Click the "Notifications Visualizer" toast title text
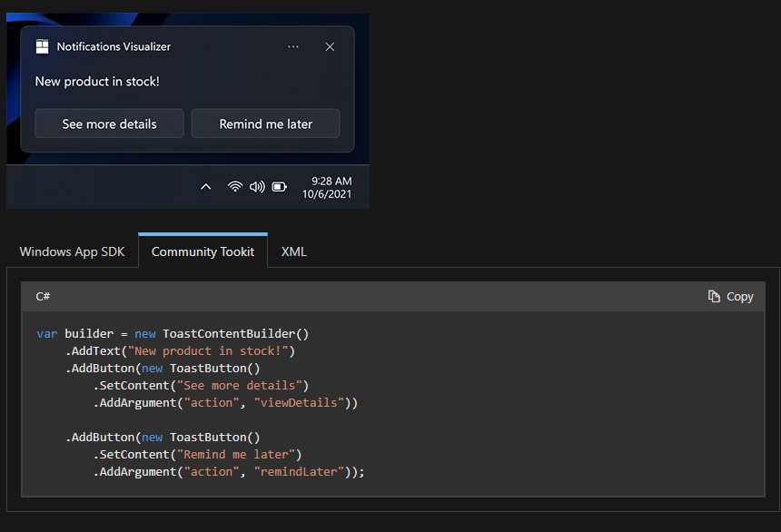The height and width of the screenshot is (532, 781). (114, 46)
